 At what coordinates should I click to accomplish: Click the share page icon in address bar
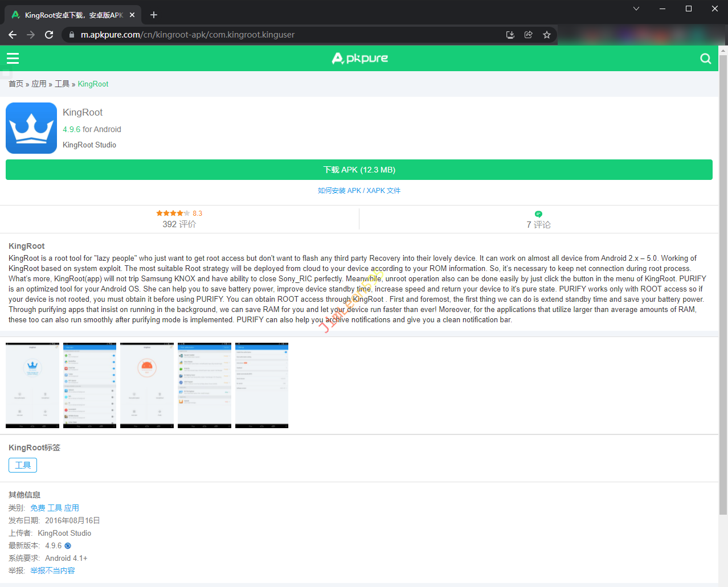[529, 35]
